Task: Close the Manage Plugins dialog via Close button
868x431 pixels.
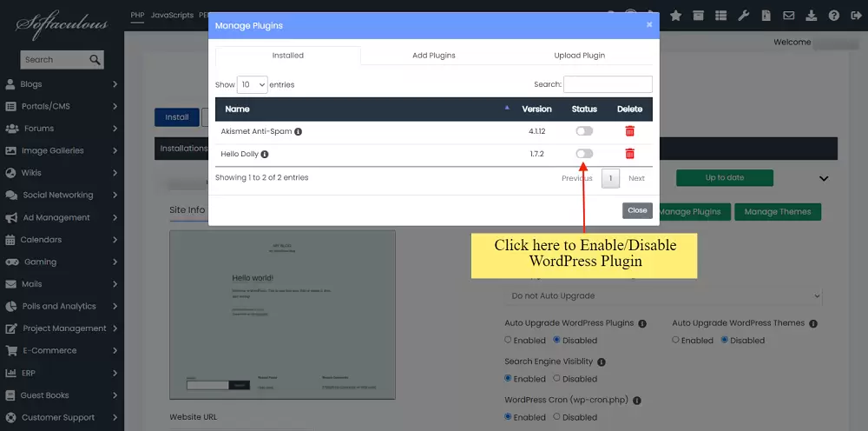Action: click(637, 210)
